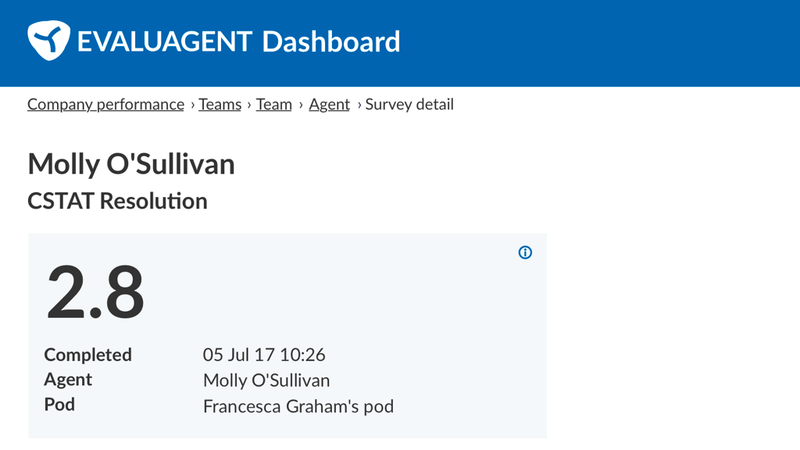Select the 05 Jul 17 10:26 timestamp
The height and width of the screenshot is (450, 800).
coord(264,355)
